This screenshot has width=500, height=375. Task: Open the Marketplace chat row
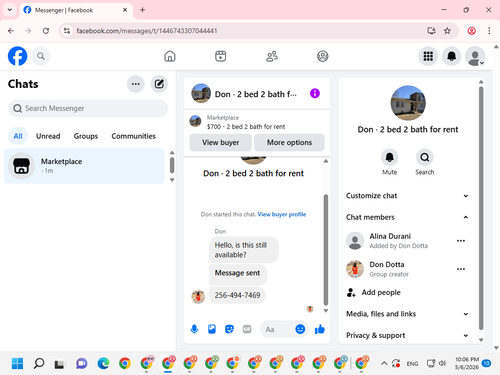(84, 166)
